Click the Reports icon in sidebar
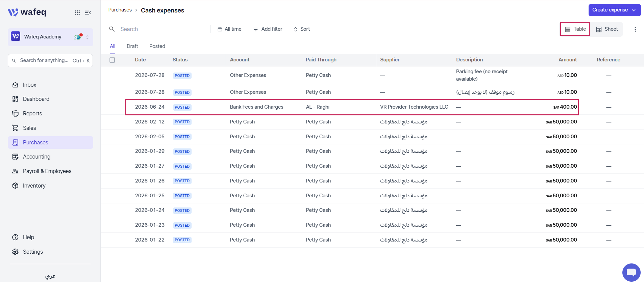The image size is (644, 282). click(15, 114)
